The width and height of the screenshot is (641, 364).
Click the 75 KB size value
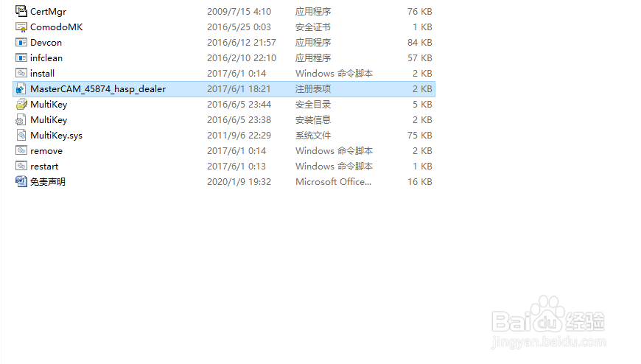[419, 136]
